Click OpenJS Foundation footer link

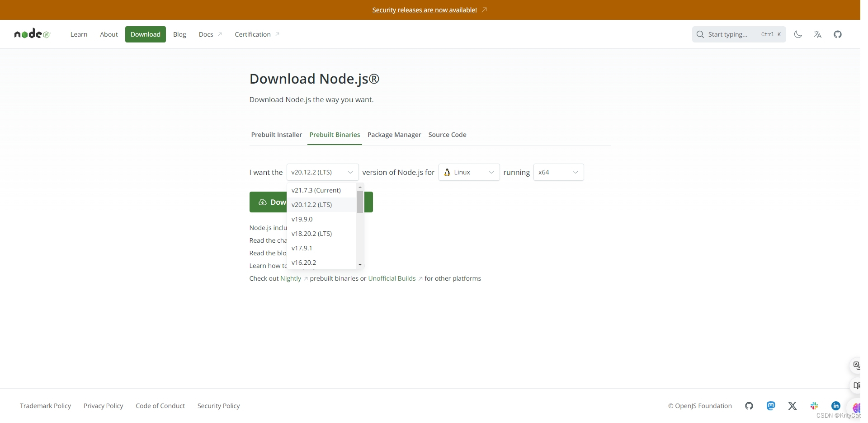700,406
